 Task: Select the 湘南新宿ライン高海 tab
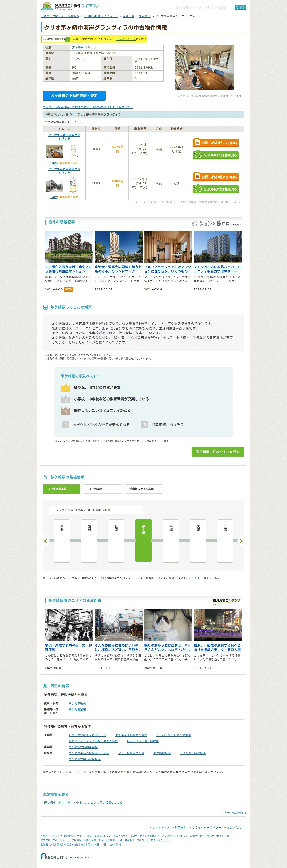tap(143, 489)
